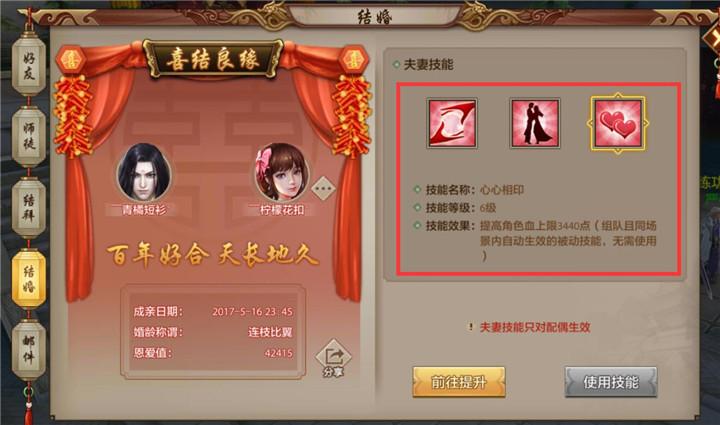Select the first red swirl couple skill icon

point(452,123)
